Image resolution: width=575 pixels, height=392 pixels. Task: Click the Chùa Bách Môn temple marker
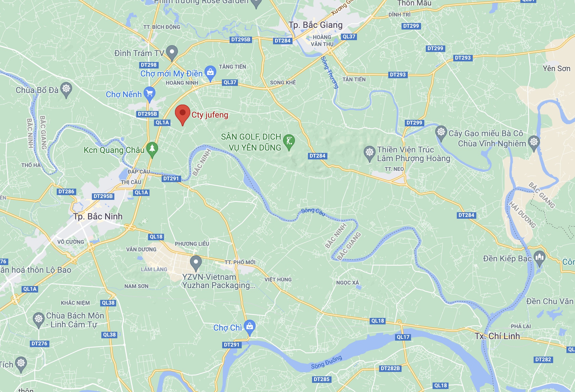pyautogui.click(x=39, y=320)
